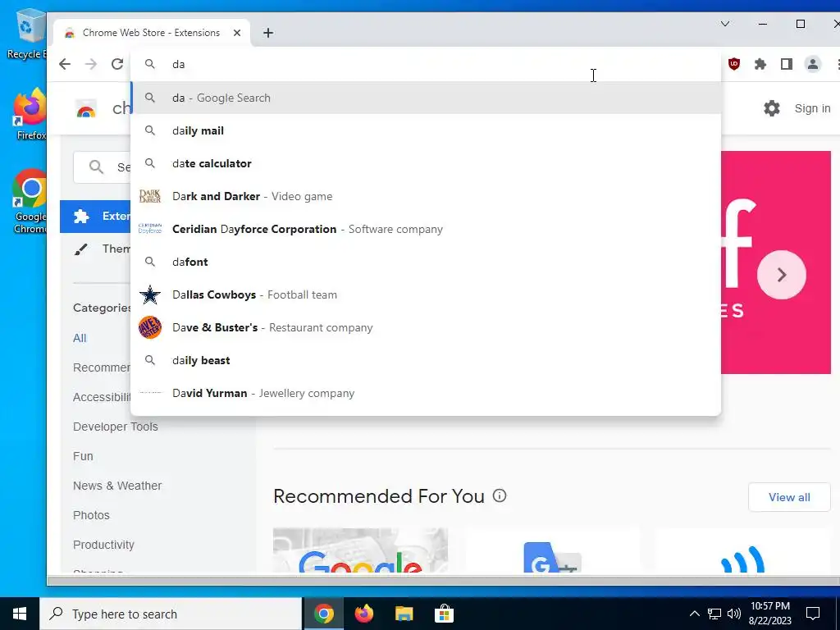
Task: Click the volume speaker tray icon
Action: 734,614
